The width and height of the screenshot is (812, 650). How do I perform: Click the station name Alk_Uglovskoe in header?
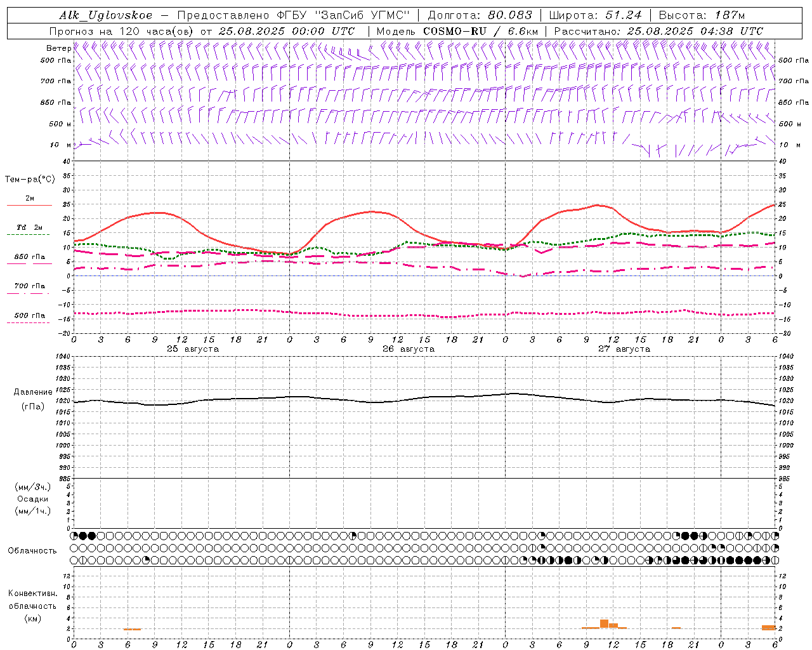point(106,15)
